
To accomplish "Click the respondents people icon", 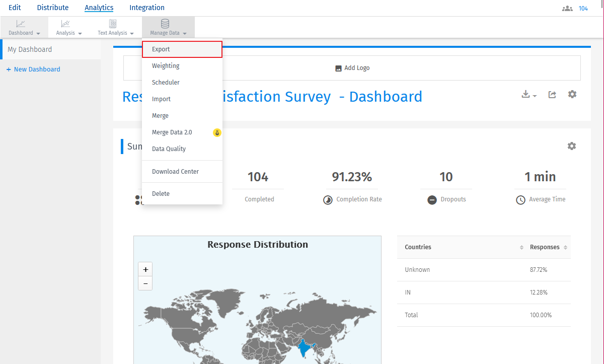I will [x=567, y=9].
